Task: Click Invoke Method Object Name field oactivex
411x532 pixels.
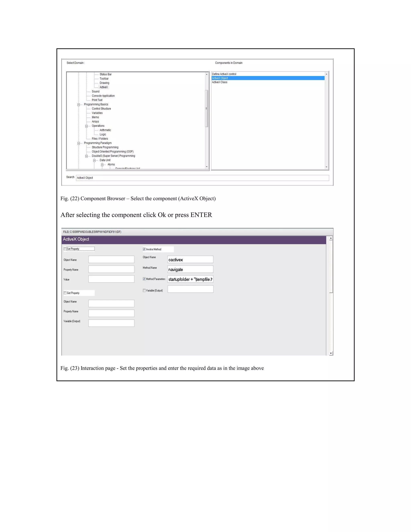Action: click(x=190, y=260)
